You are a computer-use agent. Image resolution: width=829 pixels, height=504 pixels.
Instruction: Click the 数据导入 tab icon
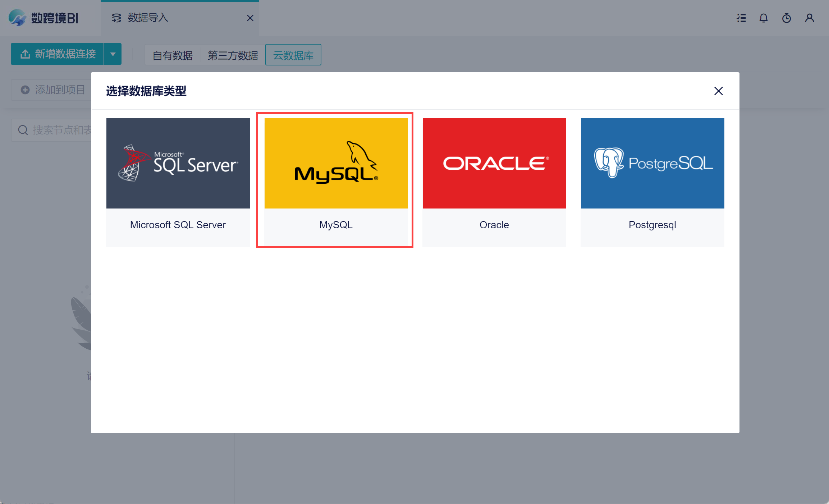pos(116,18)
